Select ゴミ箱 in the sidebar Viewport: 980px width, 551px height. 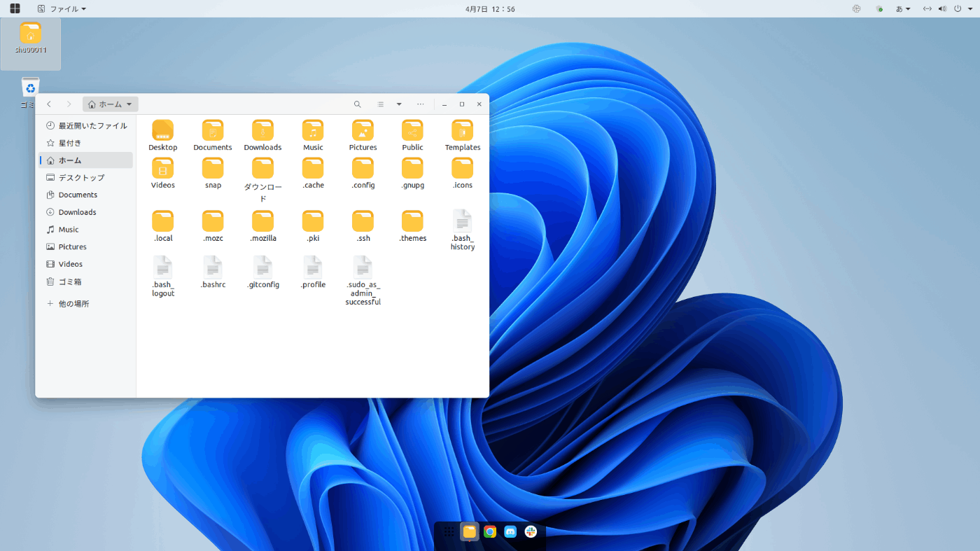coord(85,281)
